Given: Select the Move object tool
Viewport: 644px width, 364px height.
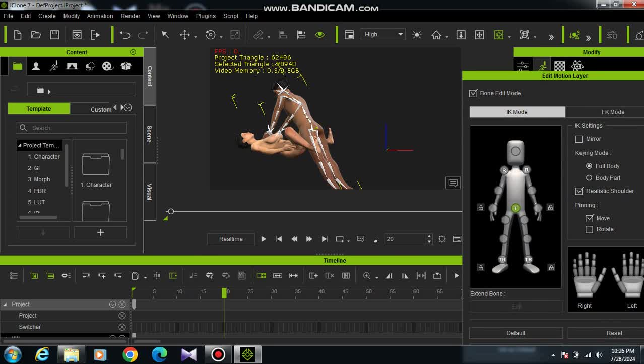Looking at the screenshot, I should click(185, 35).
